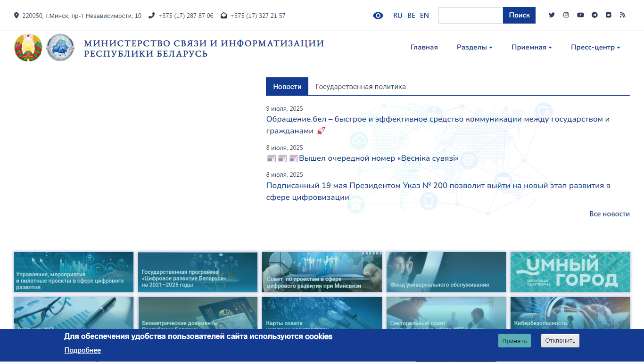Switch site language to EN
Screen dimensions: 644x362
424,16
